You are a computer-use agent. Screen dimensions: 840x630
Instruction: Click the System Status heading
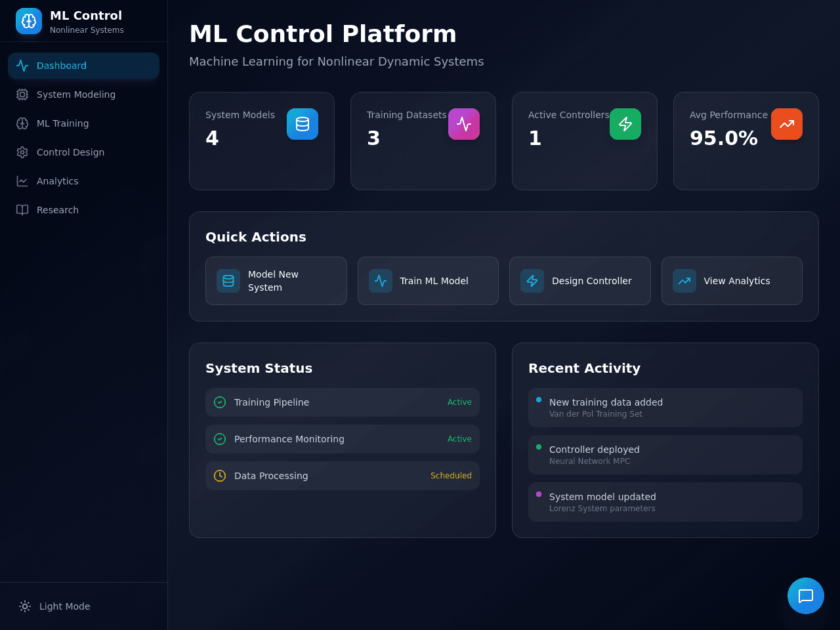tap(259, 368)
